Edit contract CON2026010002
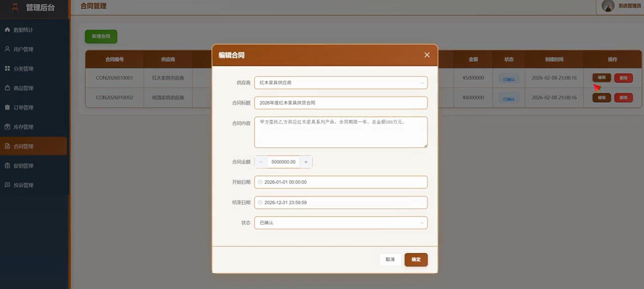This screenshot has height=289, width=644. coord(602,98)
